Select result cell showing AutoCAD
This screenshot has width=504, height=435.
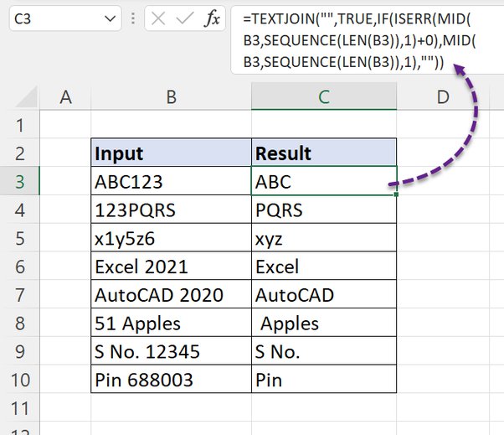[324, 294]
